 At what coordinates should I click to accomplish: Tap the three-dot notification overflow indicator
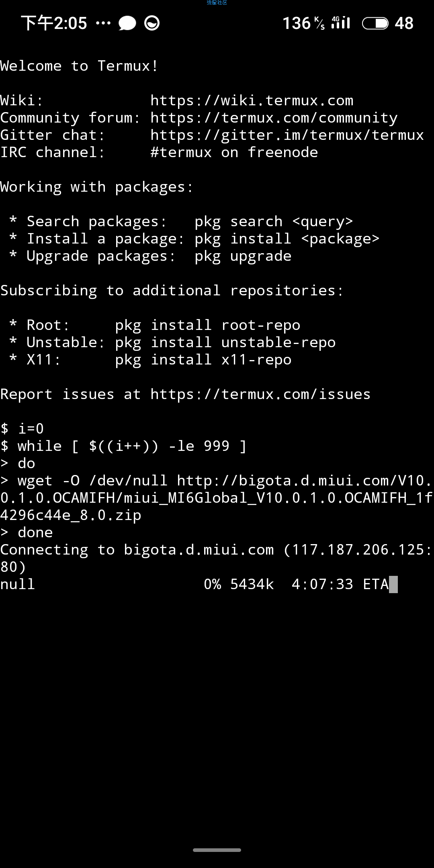click(x=103, y=23)
